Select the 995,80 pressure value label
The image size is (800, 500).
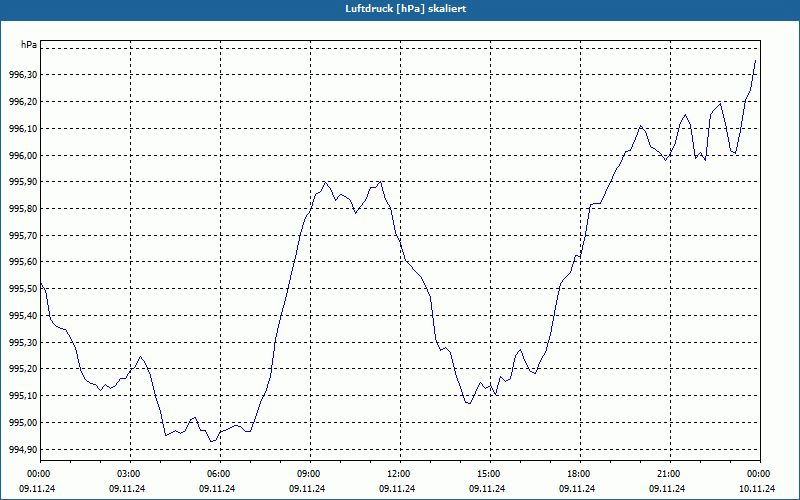(x=23, y=209)
